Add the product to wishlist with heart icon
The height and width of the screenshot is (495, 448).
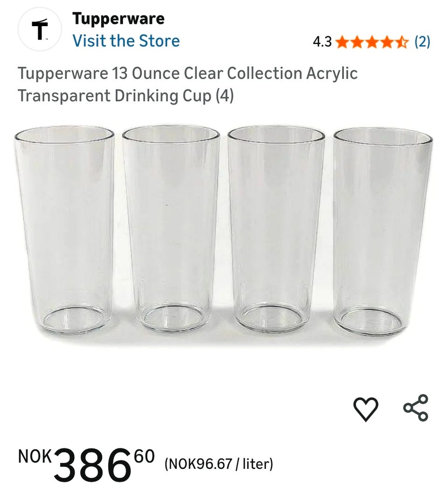366,409
